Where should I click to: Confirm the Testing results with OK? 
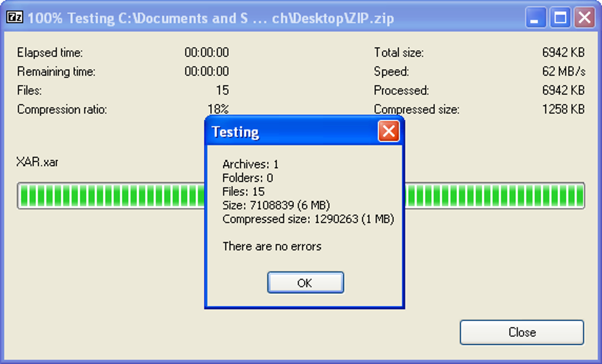point(305,283)
